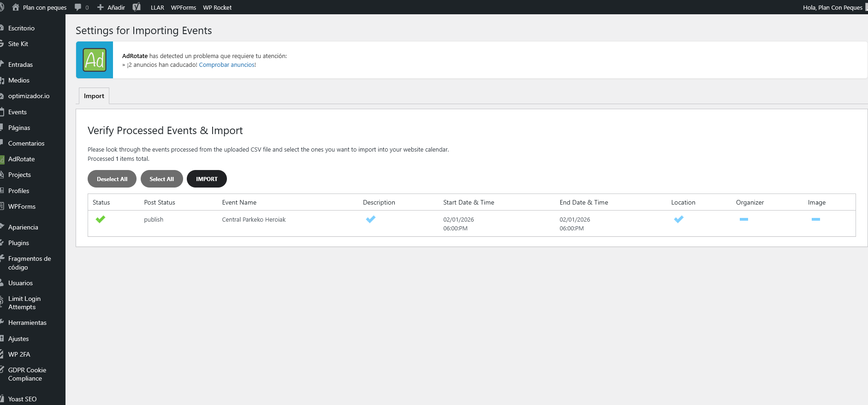Open Events in the sidebar menu
This screenshot has height=405, width=868.
click(18, 112)
